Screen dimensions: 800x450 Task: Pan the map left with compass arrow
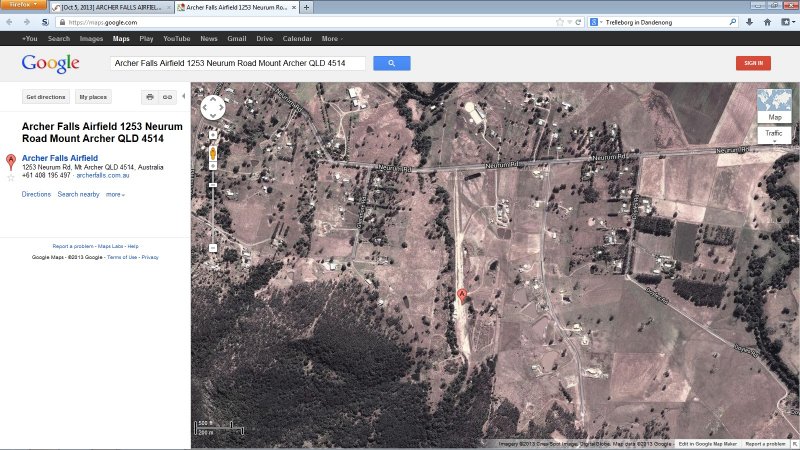click(205, 108)
